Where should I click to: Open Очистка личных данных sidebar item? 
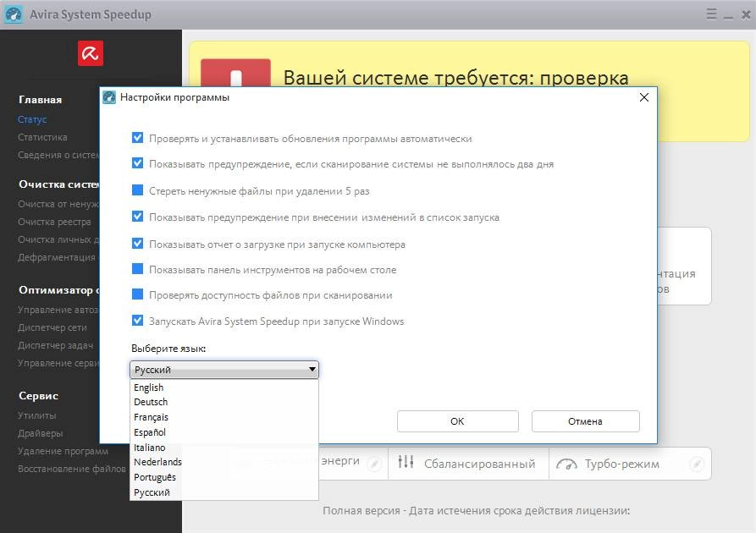click(x=58, y=239)
